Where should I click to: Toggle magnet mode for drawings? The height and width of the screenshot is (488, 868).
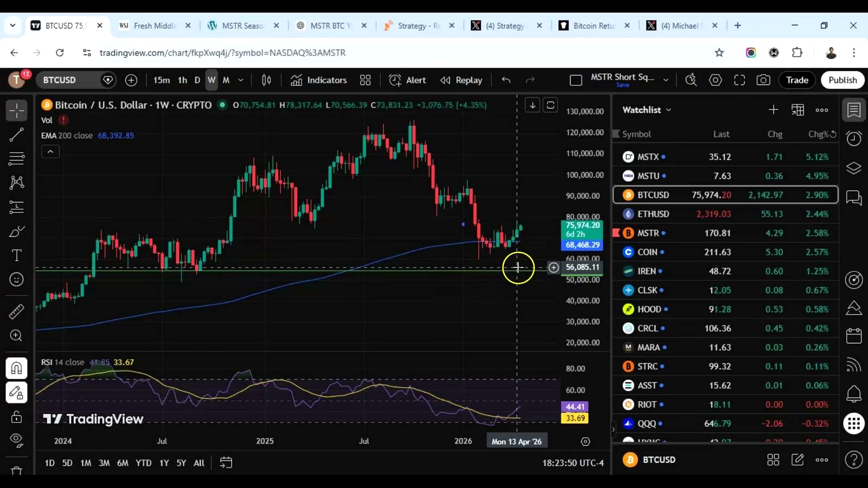point(16,368)
